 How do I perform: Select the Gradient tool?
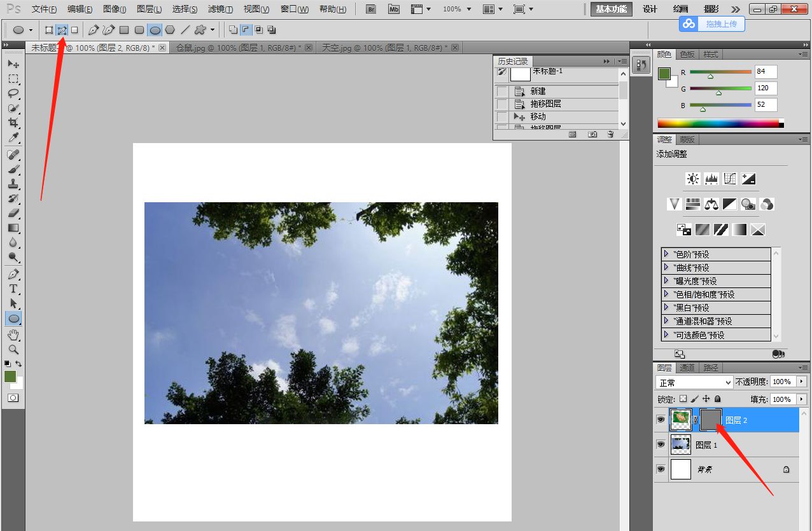[13, 228]
